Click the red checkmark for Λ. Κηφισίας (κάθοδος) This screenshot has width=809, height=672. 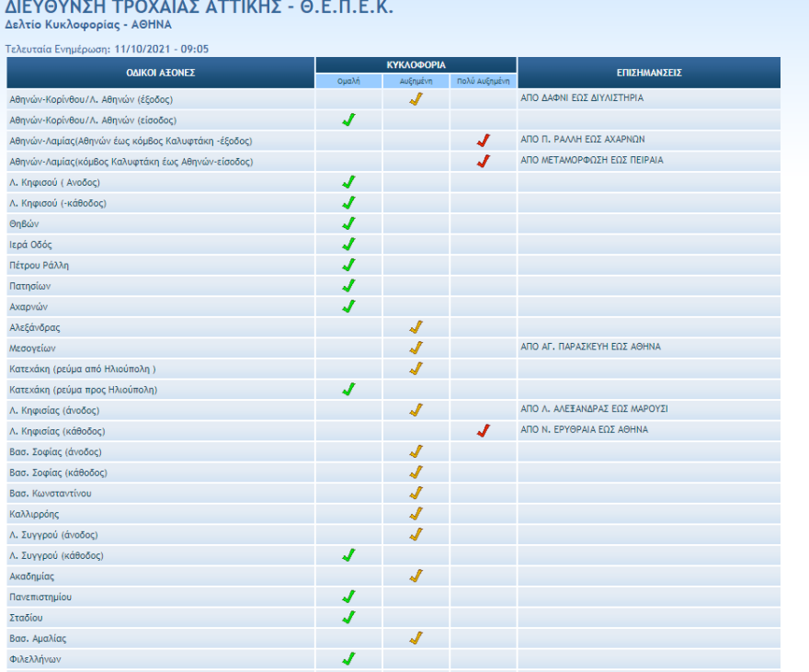[x=484, y=431]
